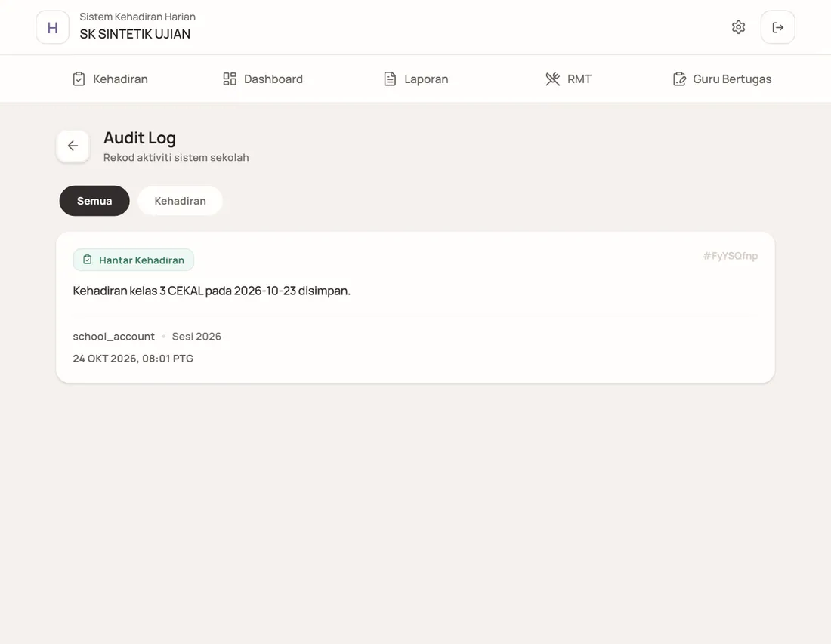Go back using the arrow button
Screen dimensions: 831x644
point(73,146)
